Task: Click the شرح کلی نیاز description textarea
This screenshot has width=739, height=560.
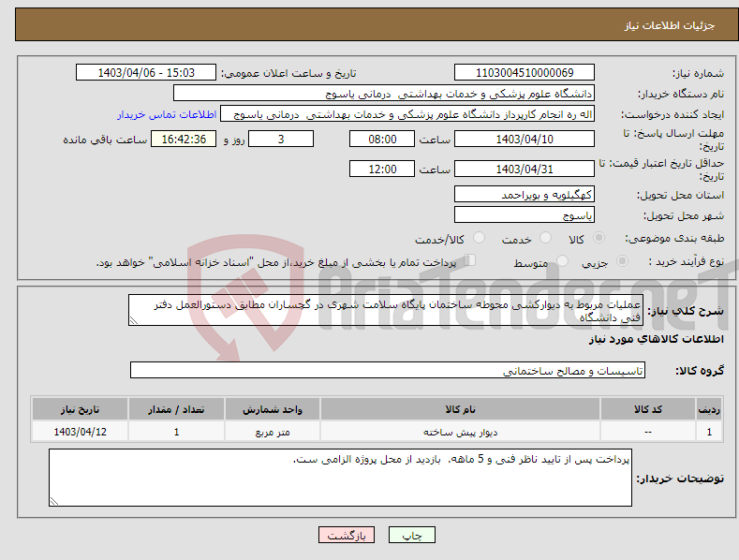Action: click(386, 310)
